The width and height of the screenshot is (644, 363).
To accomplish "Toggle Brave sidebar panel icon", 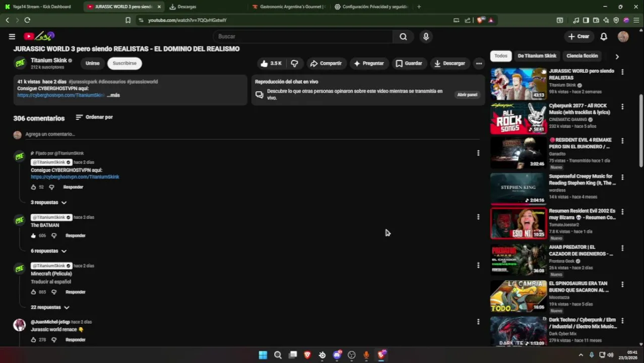I will pyautogui.click(x=586, y=20).
